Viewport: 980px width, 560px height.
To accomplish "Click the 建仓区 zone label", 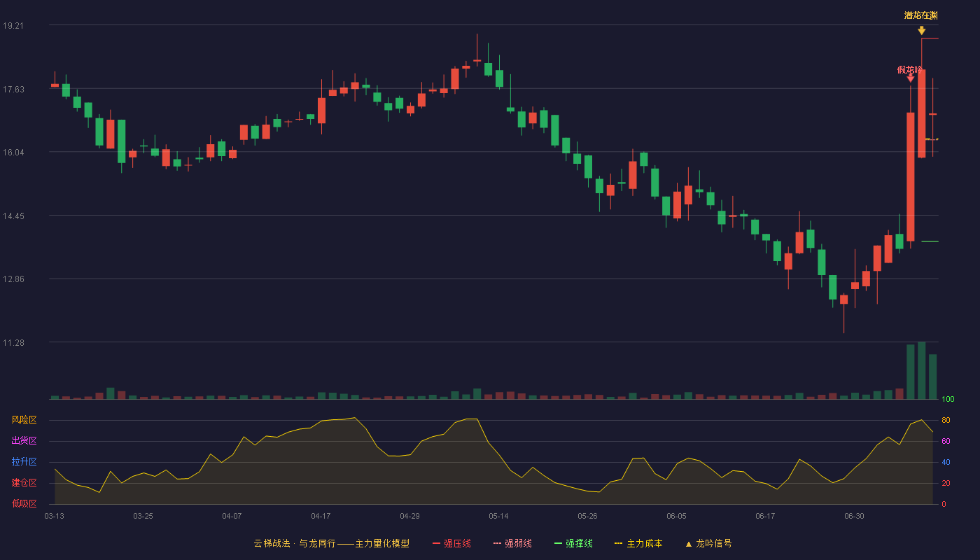I will click(24, 483).
